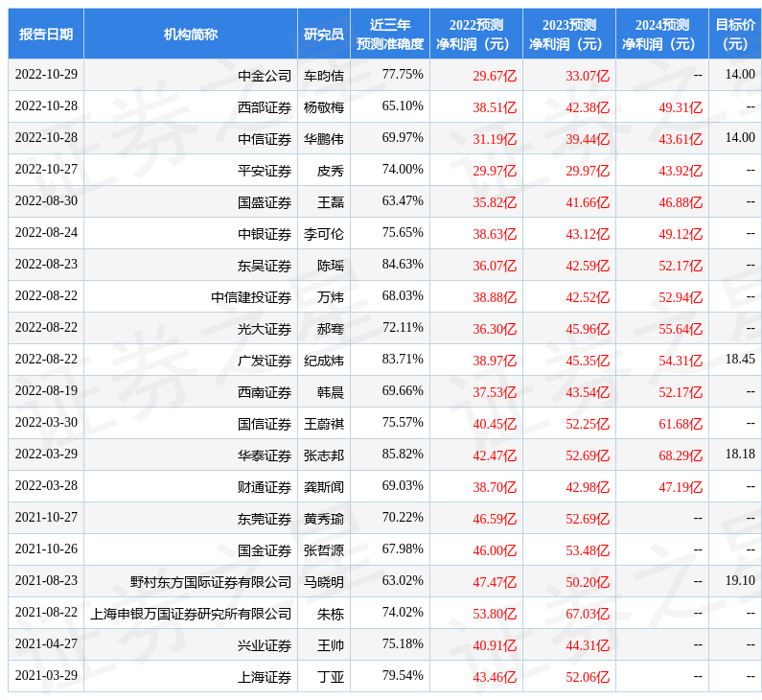Click 2022 profit forecast 40.91亿
The height and width of the screenshot is (700, 762).
point(495,645)
